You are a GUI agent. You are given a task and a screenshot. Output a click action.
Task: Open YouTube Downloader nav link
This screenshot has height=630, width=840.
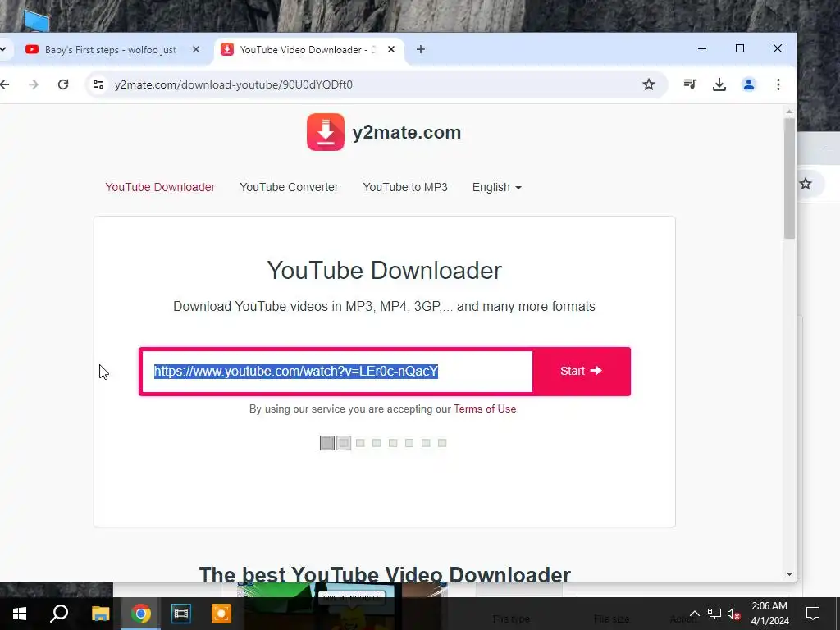(160, 187)
